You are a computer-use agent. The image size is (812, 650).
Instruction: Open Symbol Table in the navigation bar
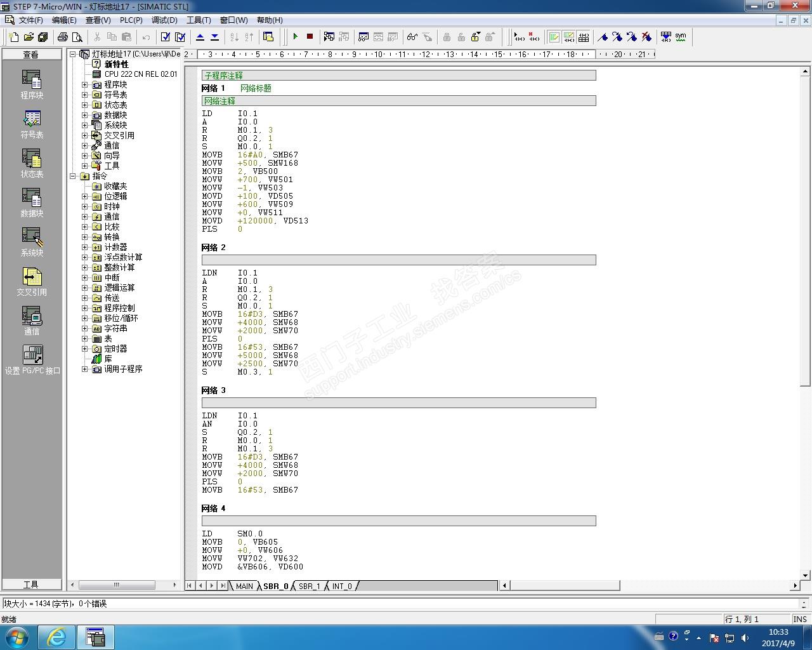(x=32, y=124)
